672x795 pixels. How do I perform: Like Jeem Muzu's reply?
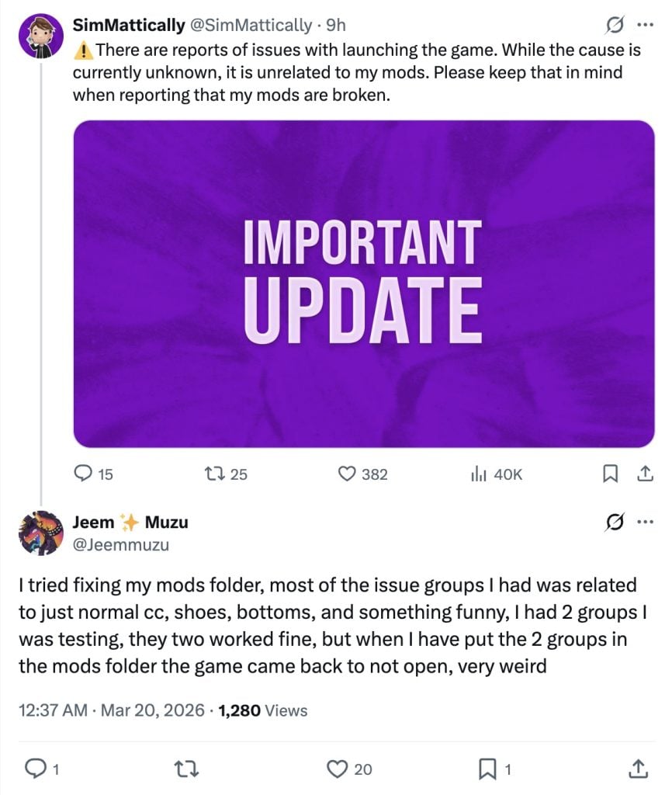coord(338,769)
